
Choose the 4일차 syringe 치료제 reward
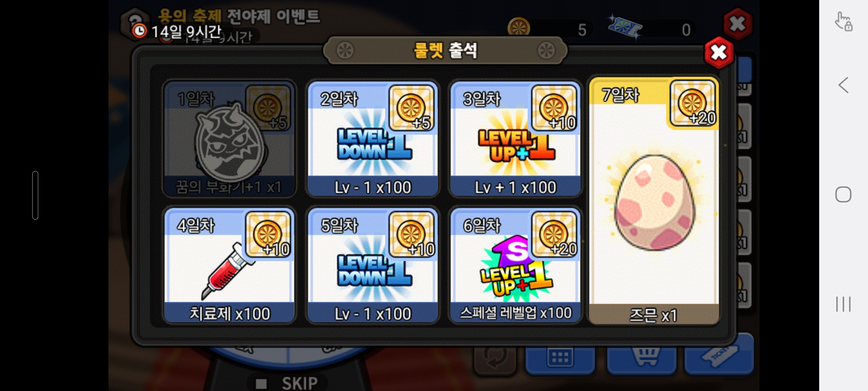[x=229, y=265]
